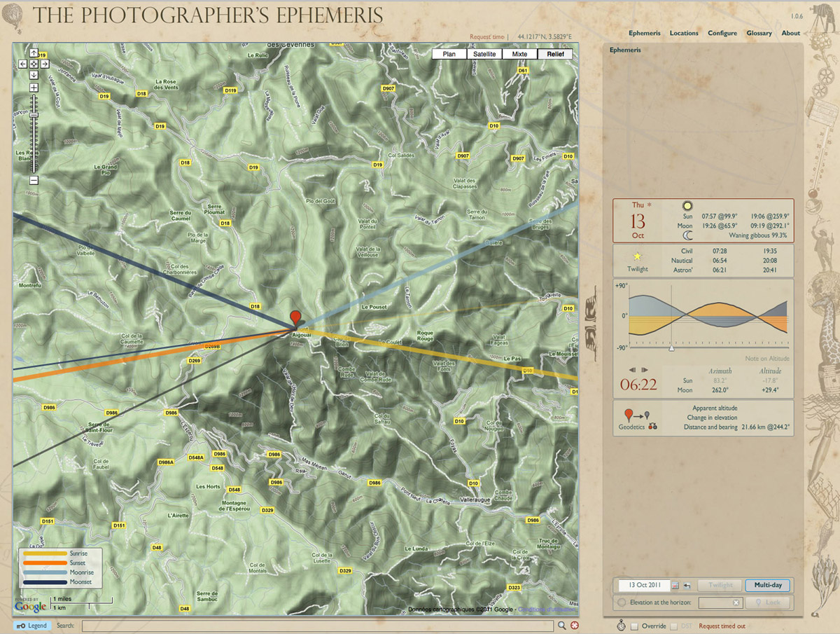The image size is (840, 634).
Task: Open the Ephemeris menu
Action: coord(644,33)
